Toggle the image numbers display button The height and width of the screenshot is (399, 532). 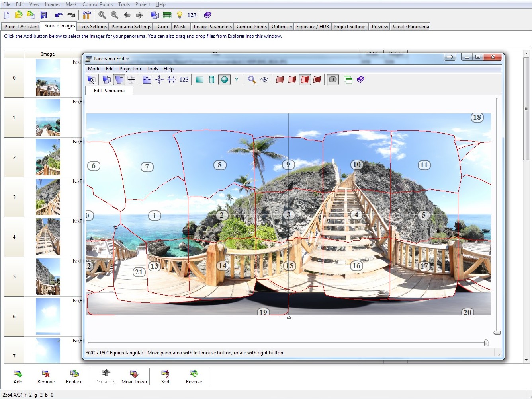tap(333, 80)
